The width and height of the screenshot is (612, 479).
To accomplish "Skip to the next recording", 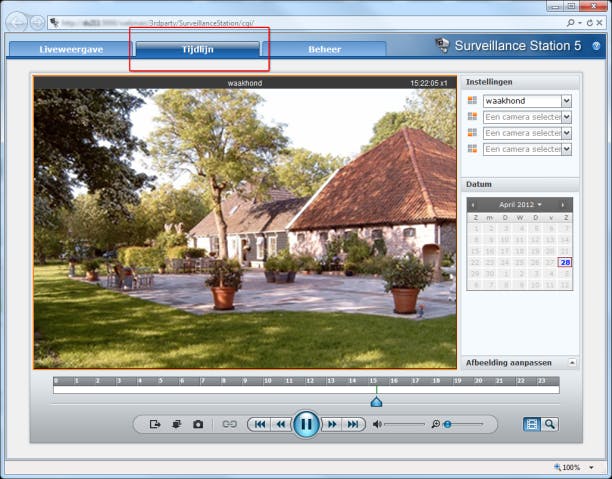I will pyautogui.click(x=353, y=424).
